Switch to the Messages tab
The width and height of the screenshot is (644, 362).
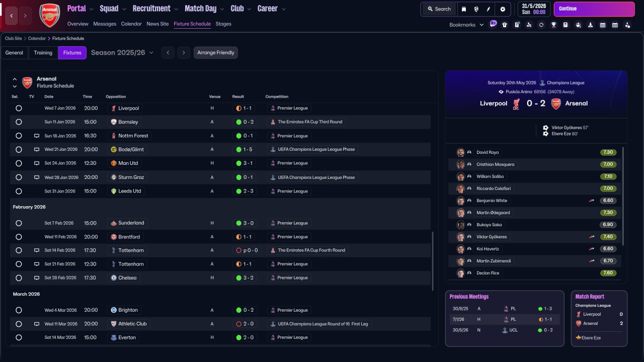(105, 24)
